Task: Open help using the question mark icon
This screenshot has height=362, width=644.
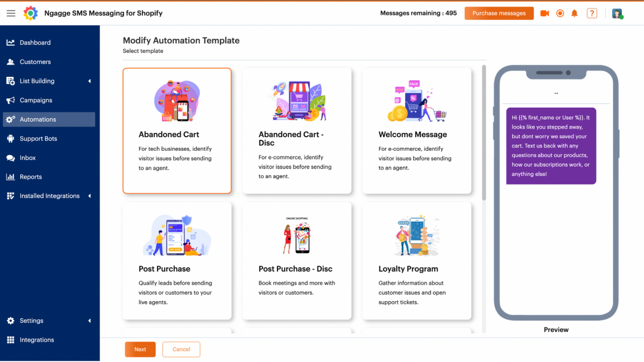Action: click(592, 13)
